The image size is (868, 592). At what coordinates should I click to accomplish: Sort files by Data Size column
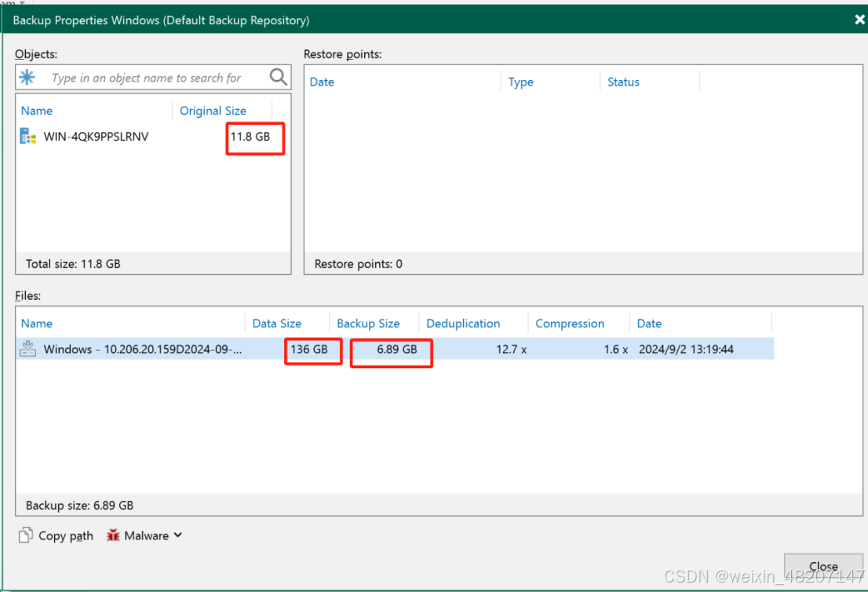(277, 323)
